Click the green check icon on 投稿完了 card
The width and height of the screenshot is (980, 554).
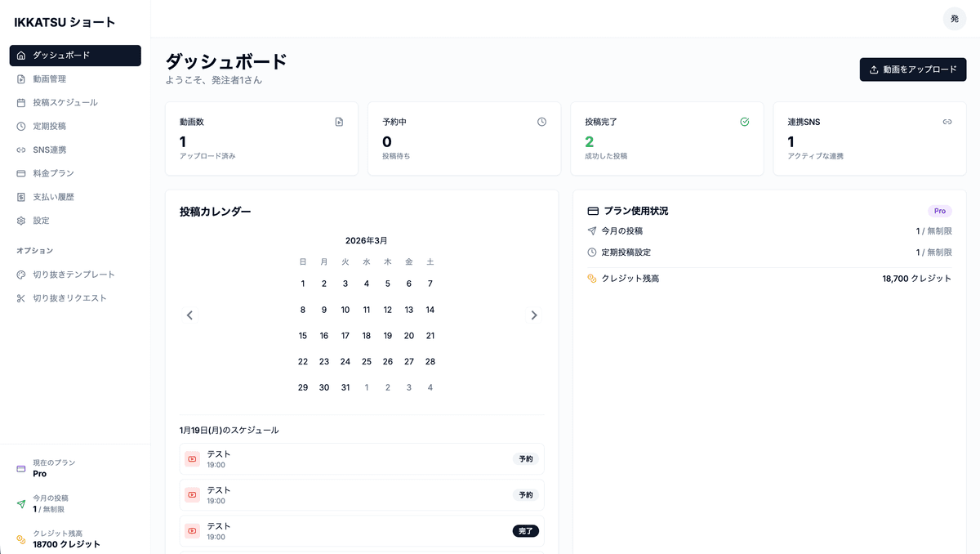(744, 121)
